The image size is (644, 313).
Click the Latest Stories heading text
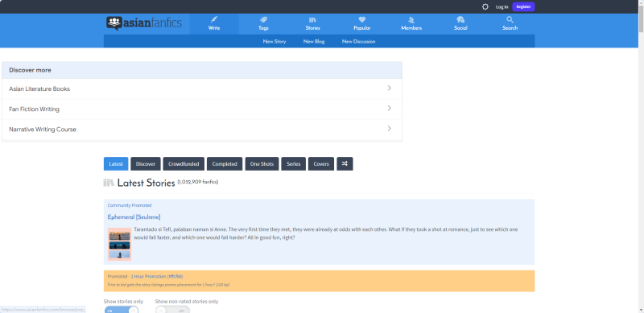pyautogui.click(x=147, y=183)
